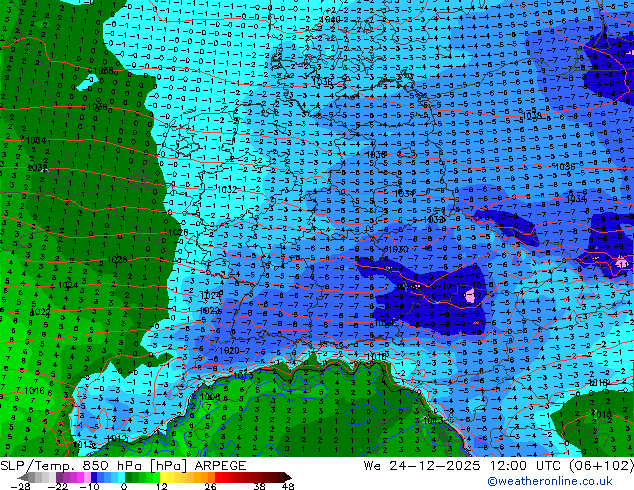Pick the gray arrow at the legend's cold end
The height and width of the screenshot is (490, 634).
click(x=23, y=477)
